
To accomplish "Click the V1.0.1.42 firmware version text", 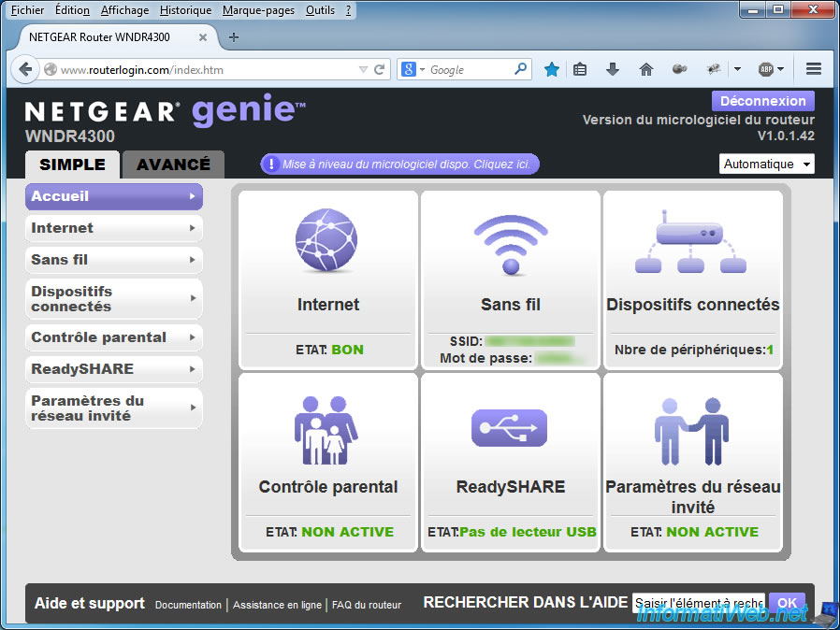I will pos(786,136).
